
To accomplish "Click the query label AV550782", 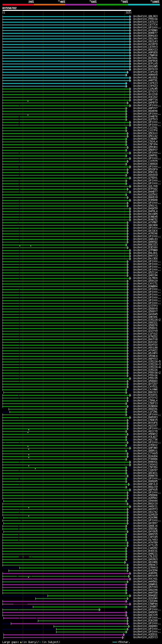I will click(10, 8).
